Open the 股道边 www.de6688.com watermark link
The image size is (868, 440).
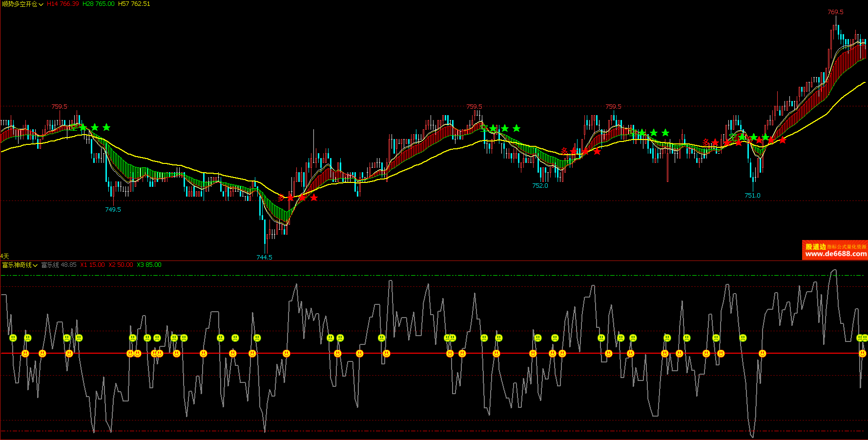(835, 250)
